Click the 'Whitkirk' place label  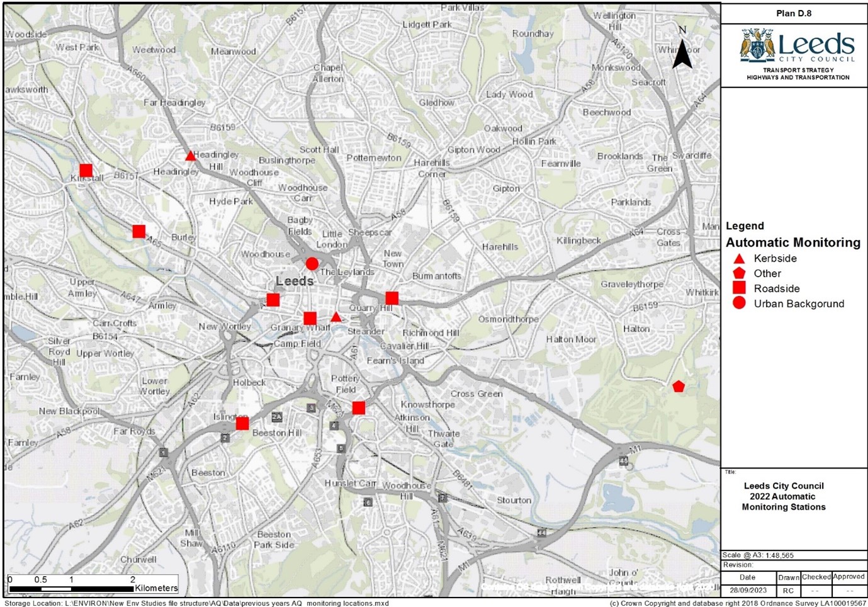coord(702,292)
